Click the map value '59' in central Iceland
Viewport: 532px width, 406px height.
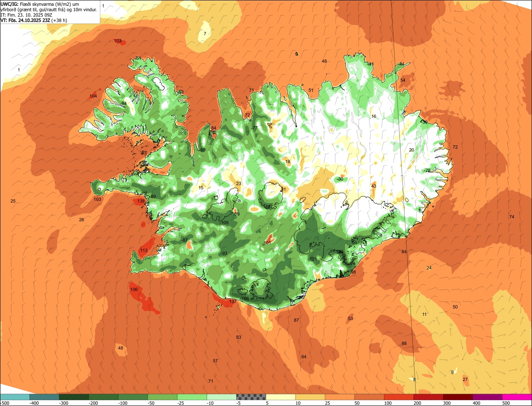pos(237,214)
